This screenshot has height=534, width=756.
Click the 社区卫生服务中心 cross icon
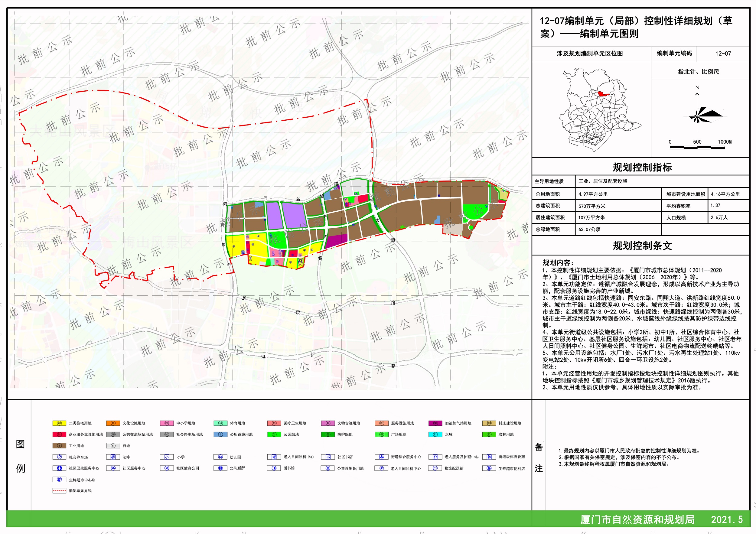pyautogui.click(x=59, y=468)
